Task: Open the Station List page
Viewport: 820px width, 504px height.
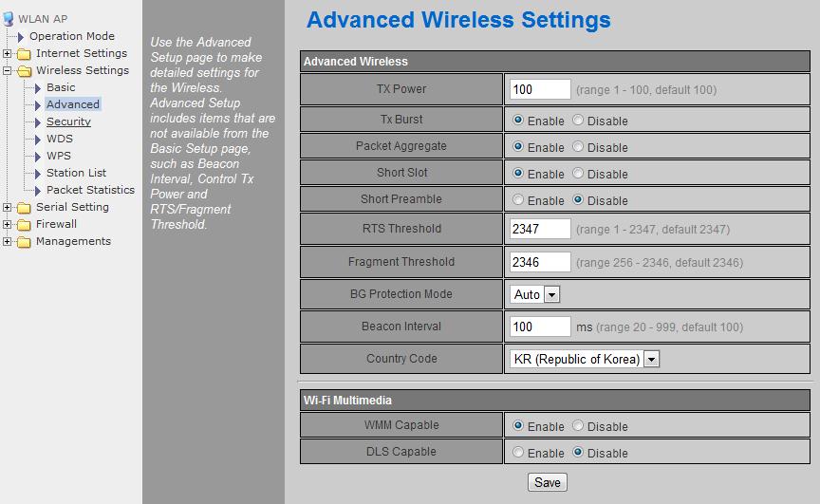Action: click(76, 173)
